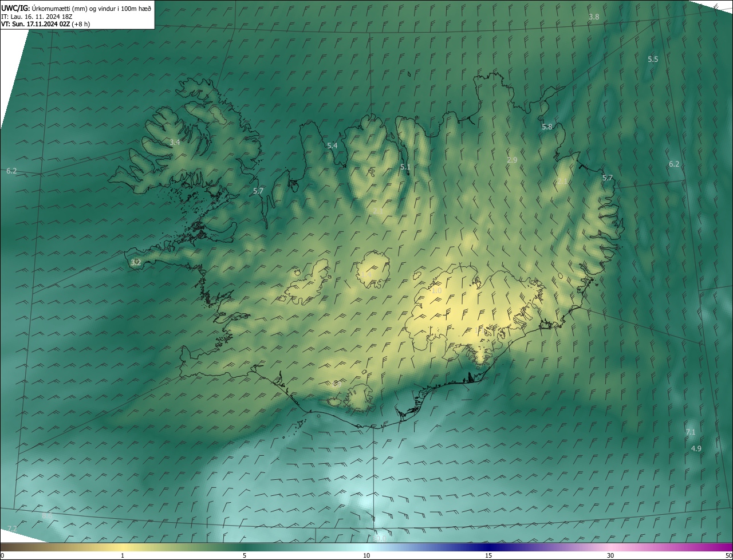Click the 30 tick on the colour scale
Image resolution: width=733 pixels, height=560 pixels.
pos(610,555)
